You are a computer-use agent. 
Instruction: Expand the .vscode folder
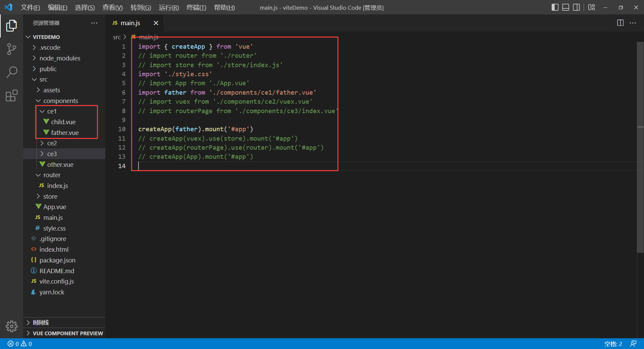click(64, 47)
